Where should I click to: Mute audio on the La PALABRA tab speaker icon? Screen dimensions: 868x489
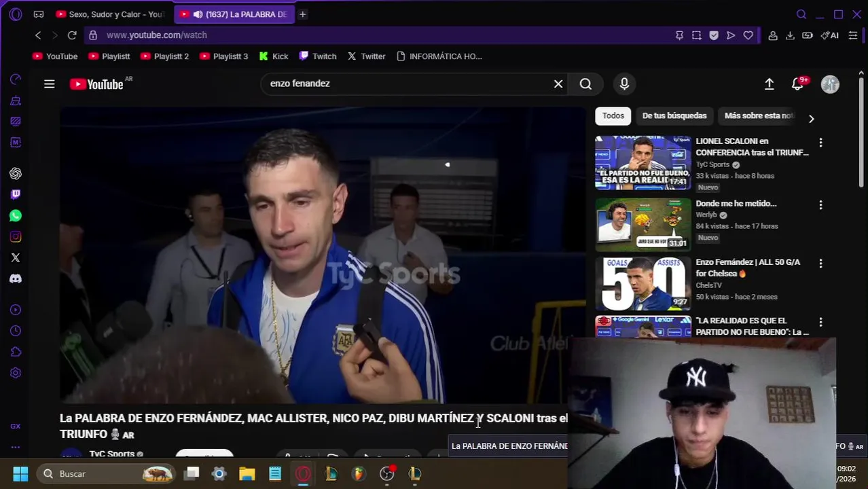pyautogui.click(x=198, y=14)
